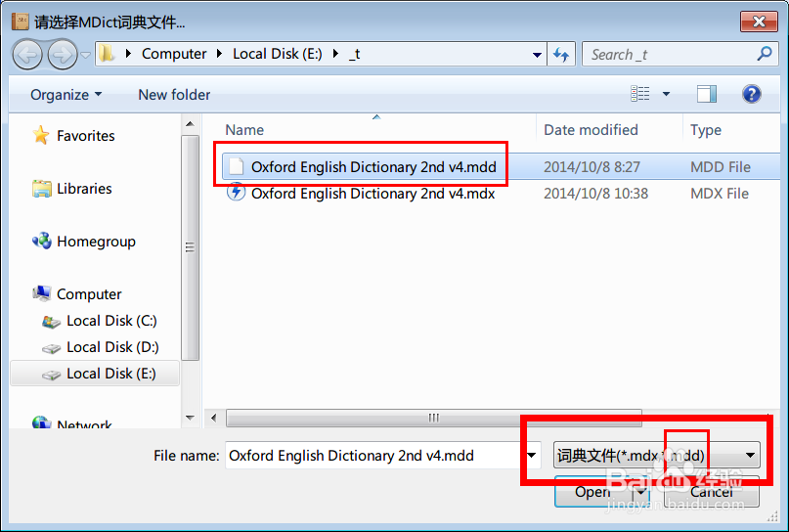Click the Local Disk (D:) drive icon

51,348
